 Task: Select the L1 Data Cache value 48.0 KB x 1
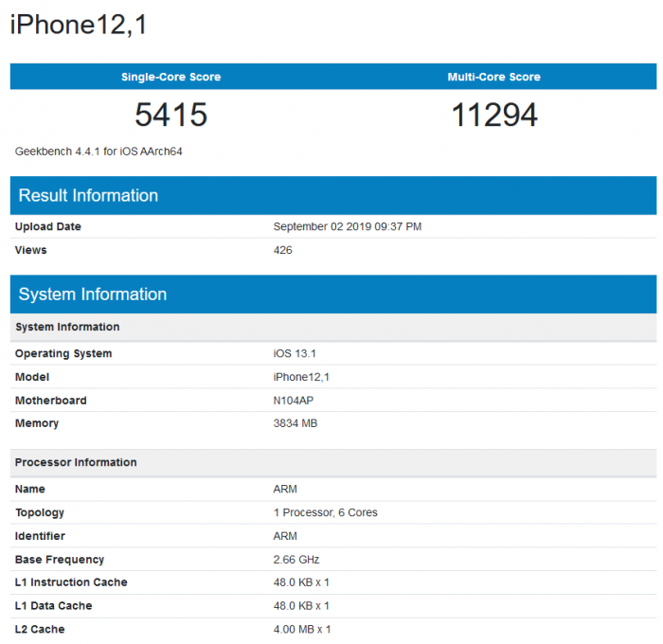301,606
